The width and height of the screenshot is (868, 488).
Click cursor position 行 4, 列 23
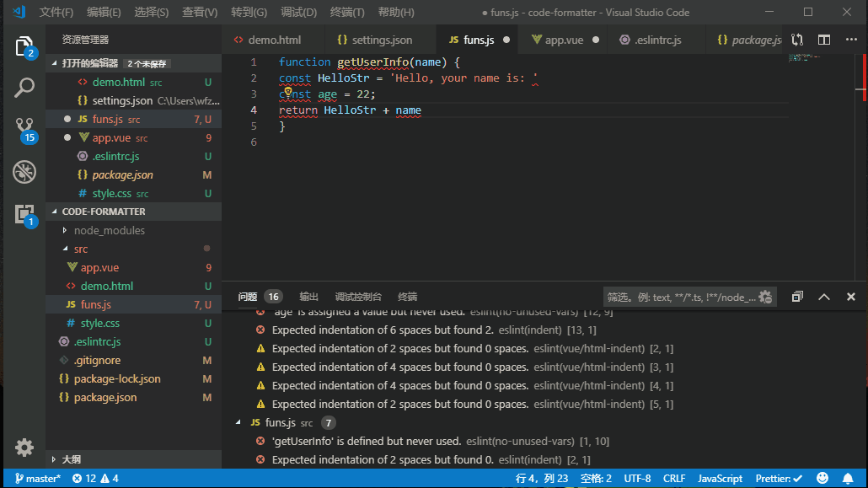tap(541, 478)
